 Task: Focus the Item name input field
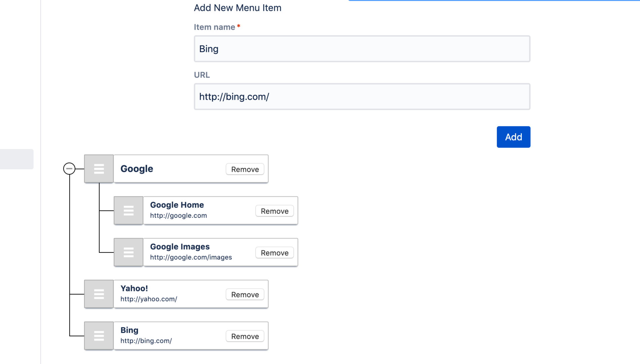(362, 49)
